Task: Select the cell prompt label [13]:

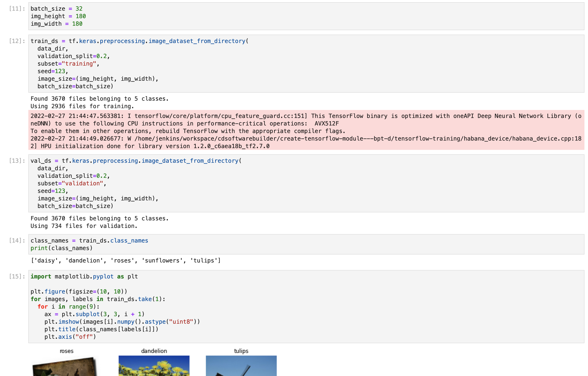Action: click(x=17, y=161)
